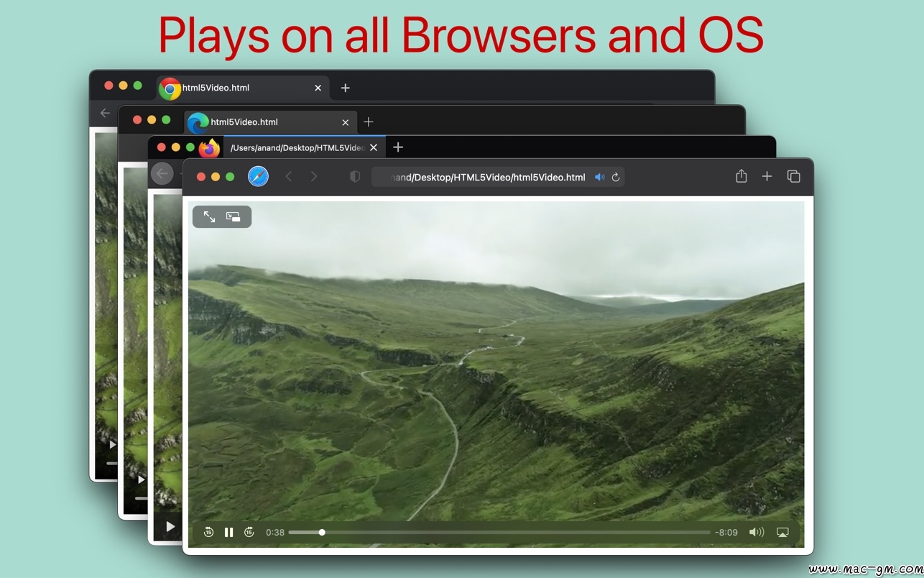Mute tab audio in Safari address bar
The image size is (924, 578).
tap(599, 177)
